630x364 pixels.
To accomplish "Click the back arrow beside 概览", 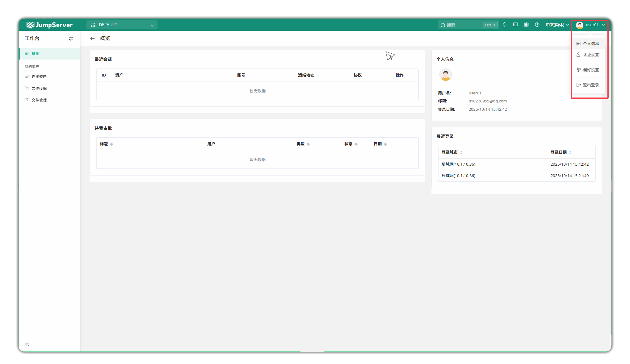I will click(92, 39).
